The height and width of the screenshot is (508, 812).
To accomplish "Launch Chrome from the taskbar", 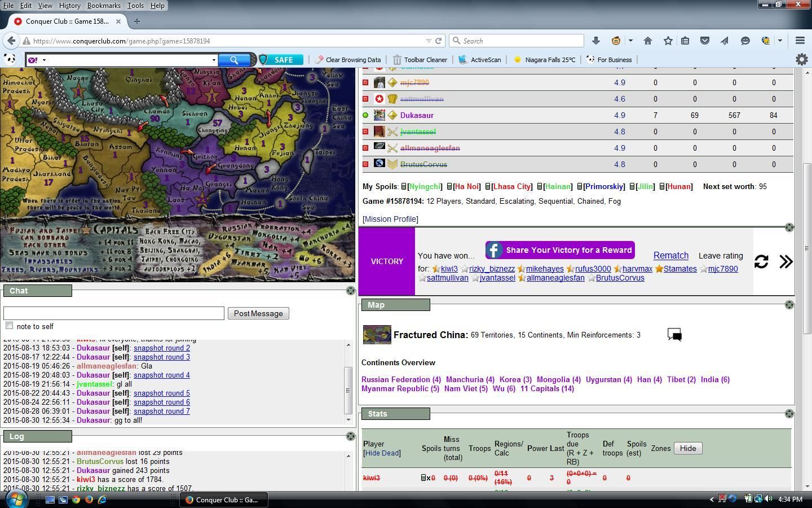I will pos(76,500).
